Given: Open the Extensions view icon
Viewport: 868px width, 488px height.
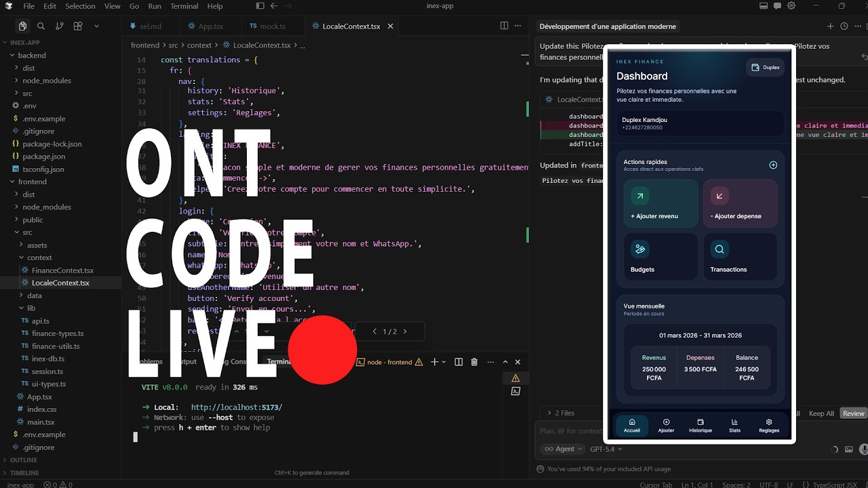Looking at the screenshot, I should (77, 26).
